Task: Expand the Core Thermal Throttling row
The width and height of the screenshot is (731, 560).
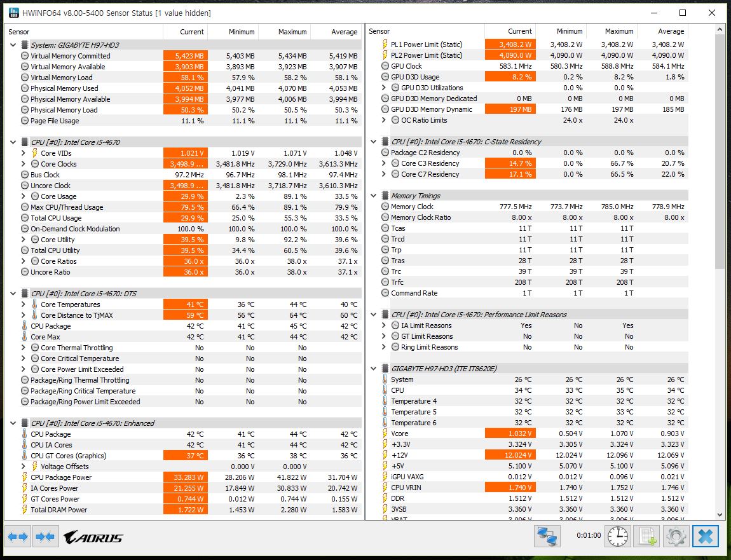Action: coord(24,347)
